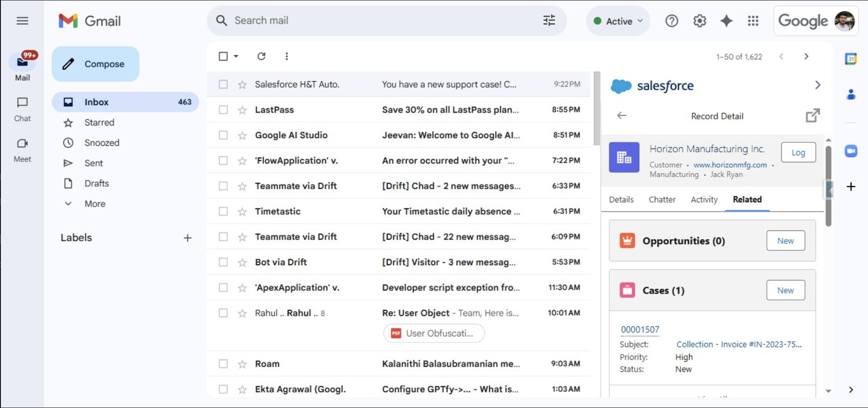
Task: Open the main menu hamburger icon
Action: point(22,21)
